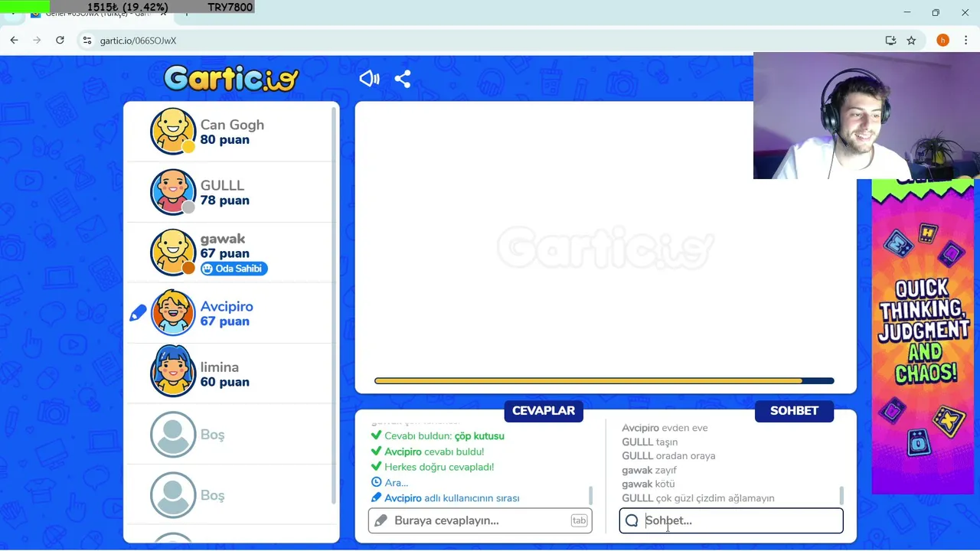Click the Oda Sahibi room owner badge

234,269
